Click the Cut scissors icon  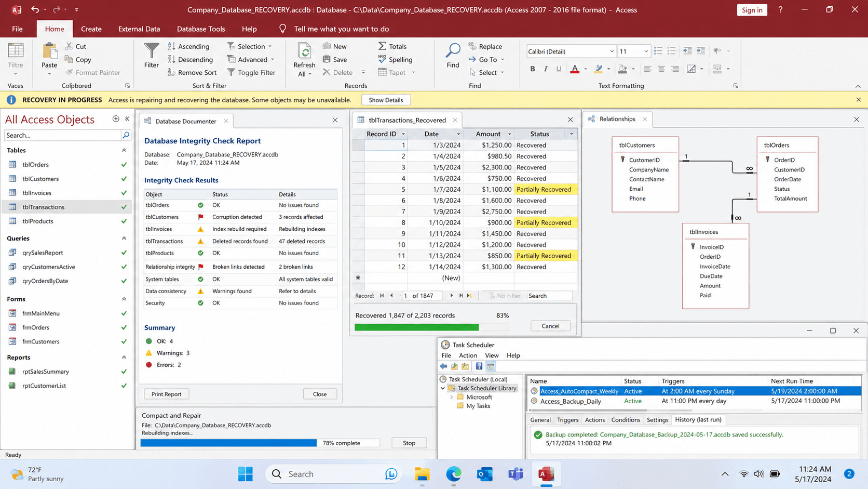[69, 46]
